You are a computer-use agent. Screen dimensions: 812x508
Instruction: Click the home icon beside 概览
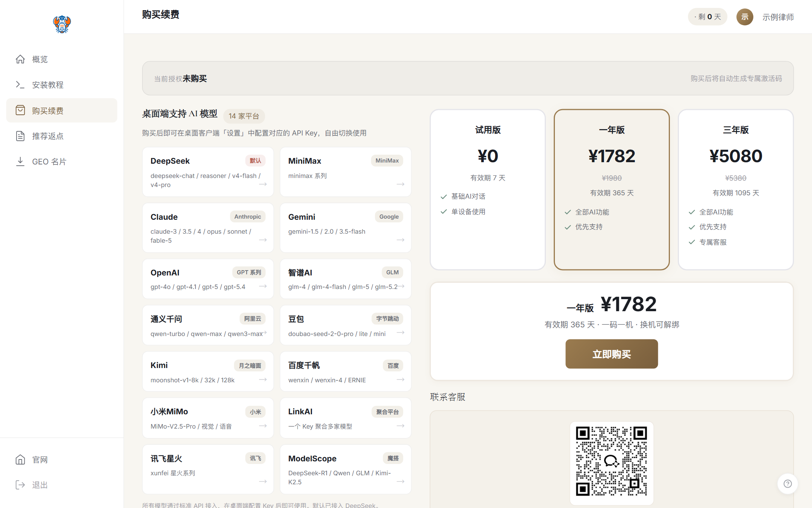coord(20,59)
